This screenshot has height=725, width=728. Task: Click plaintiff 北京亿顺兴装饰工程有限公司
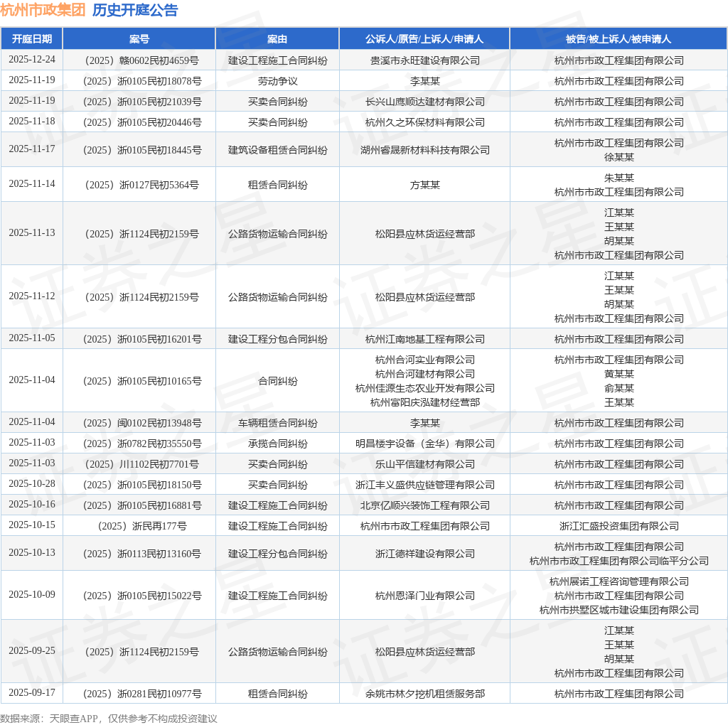[x=425, y=505]
